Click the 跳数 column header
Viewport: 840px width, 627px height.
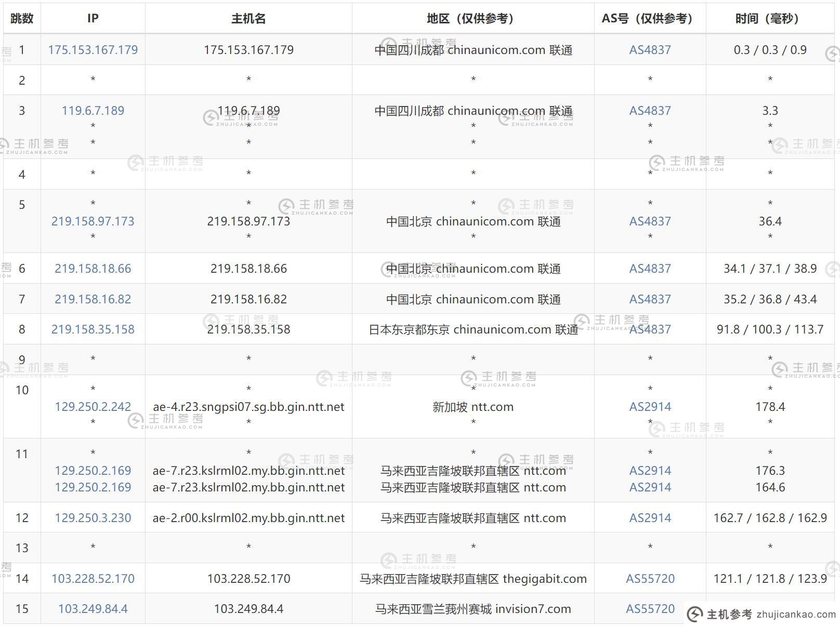[x=22, y=19]
